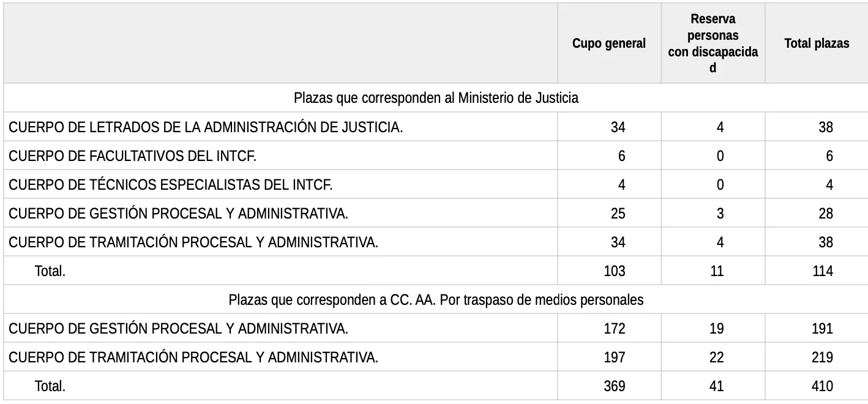The width and height of the screenshot is (868, 404).
Task: Select the Cupo general value 103
Action: 615,271
